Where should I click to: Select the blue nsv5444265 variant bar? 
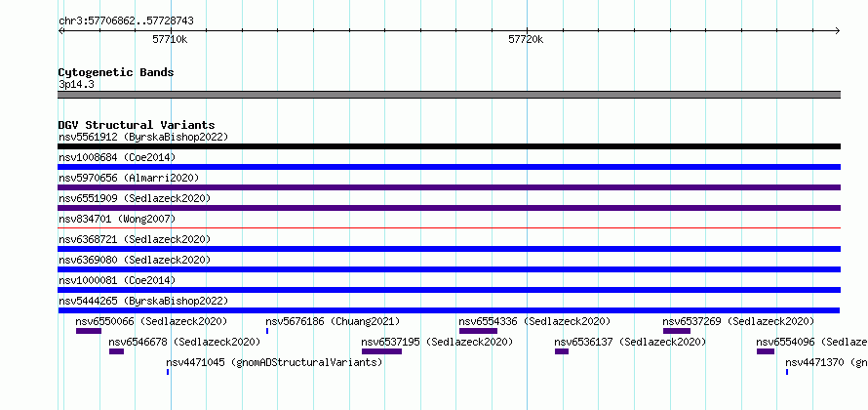point(449,310)
